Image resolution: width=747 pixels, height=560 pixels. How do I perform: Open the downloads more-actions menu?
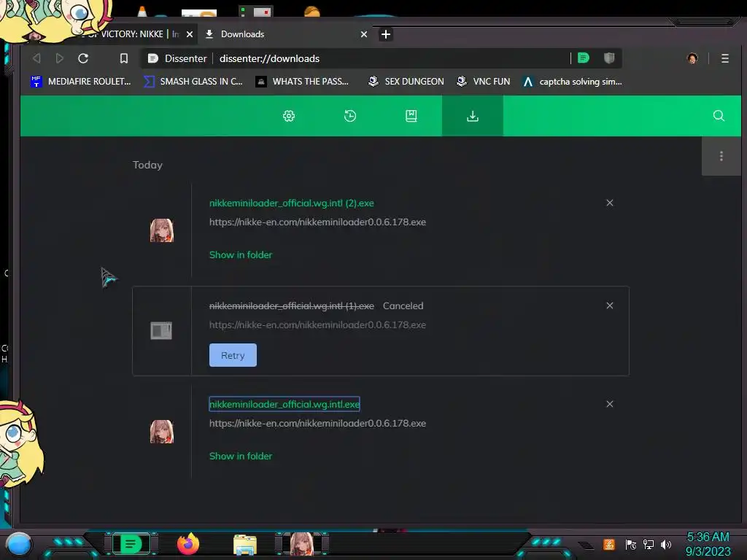pyautogui.click(x=721, y=156)
